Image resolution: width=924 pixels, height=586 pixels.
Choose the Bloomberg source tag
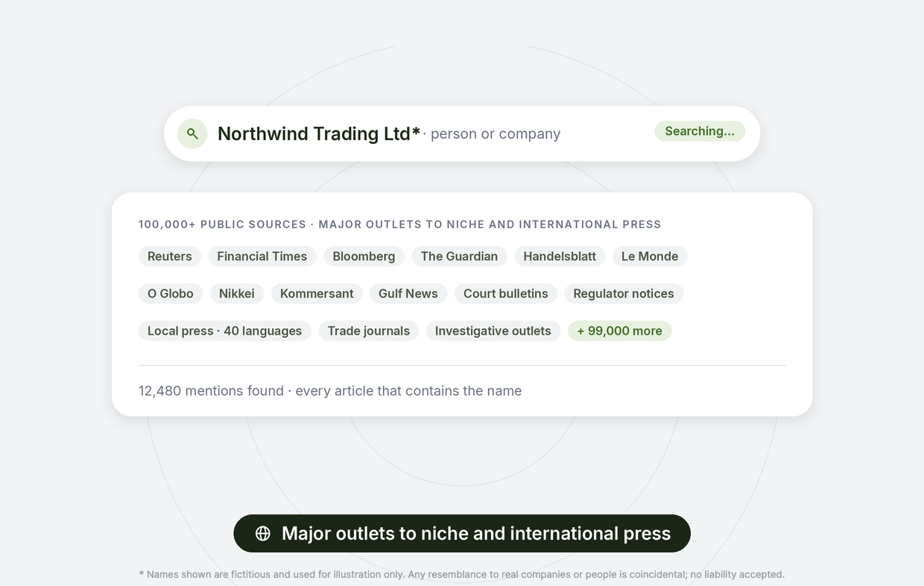tap(364, 256)
